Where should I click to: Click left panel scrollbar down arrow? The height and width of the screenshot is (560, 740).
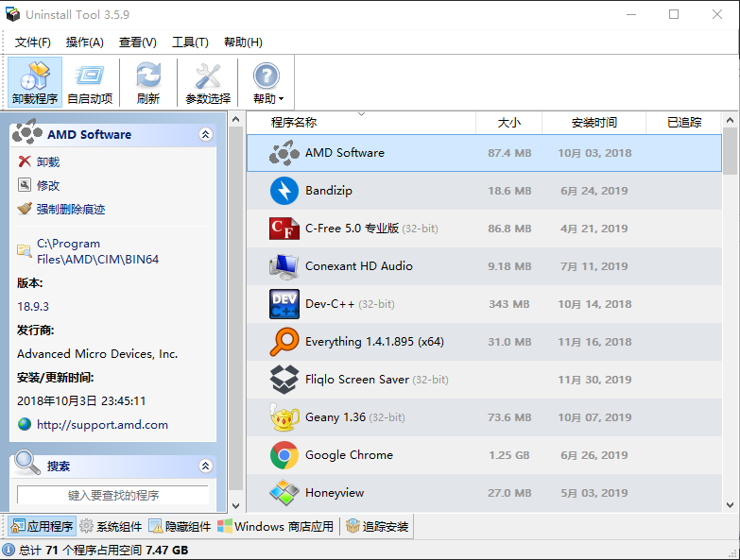(x=236, y=505)
